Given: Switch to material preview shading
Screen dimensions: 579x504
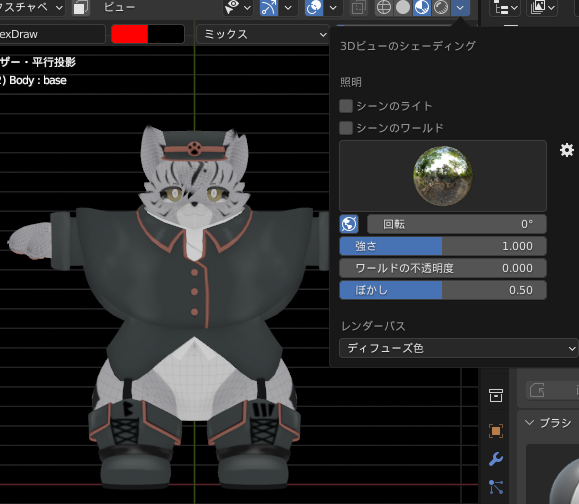Looking at the screenshot, I should click(422, 7).
